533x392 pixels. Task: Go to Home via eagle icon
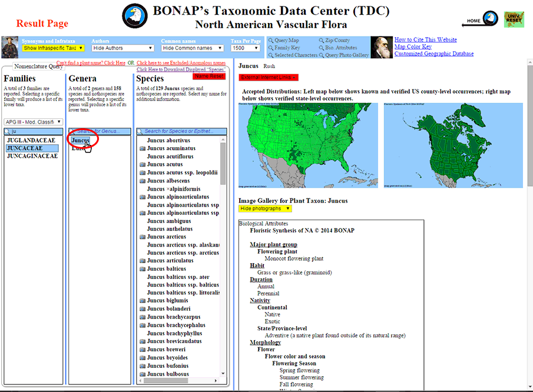click(x=490, y=18)
